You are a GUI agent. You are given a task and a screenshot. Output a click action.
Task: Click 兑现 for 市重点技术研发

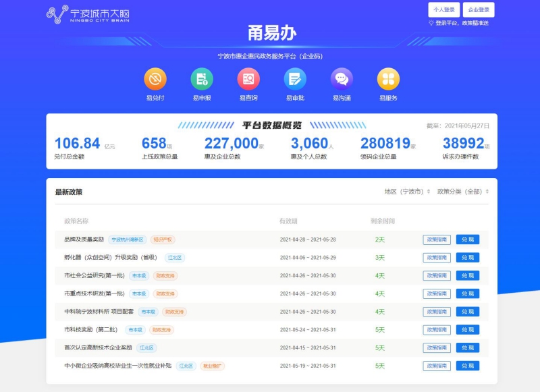click(468, 294)
